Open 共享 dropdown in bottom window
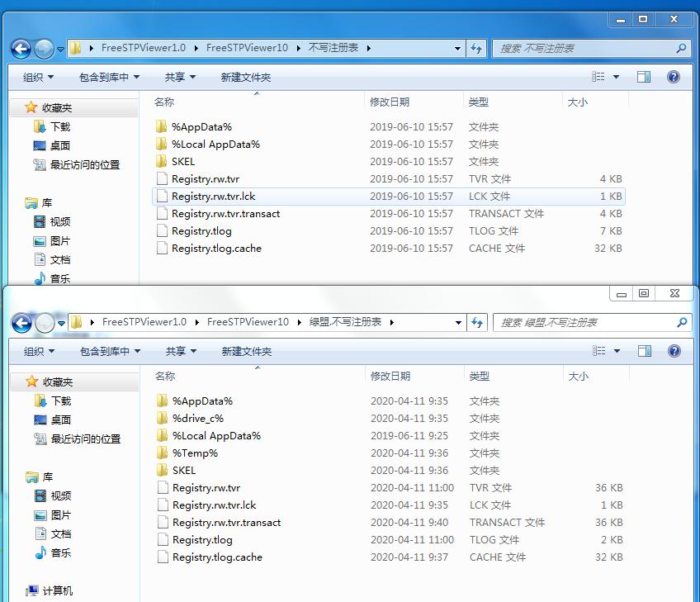This screenshot has width=700, height=602. tap(182, 352)
